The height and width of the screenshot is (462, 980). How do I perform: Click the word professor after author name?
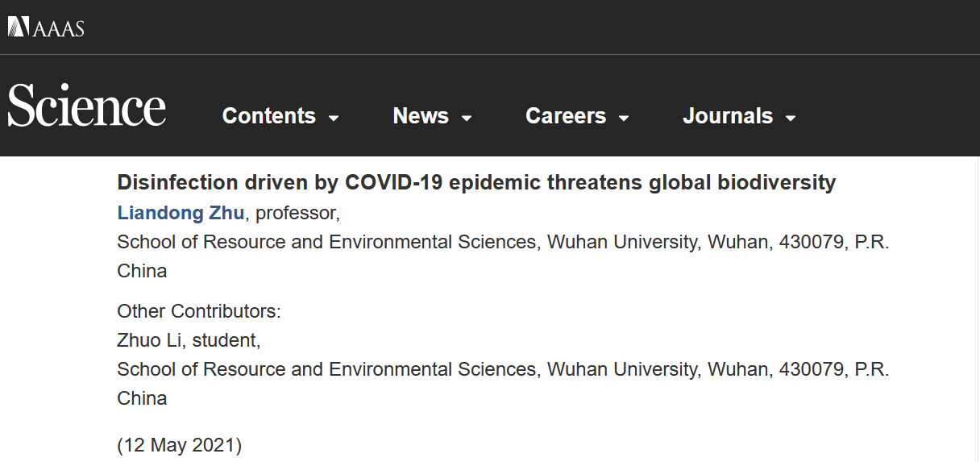pos(297,213)
